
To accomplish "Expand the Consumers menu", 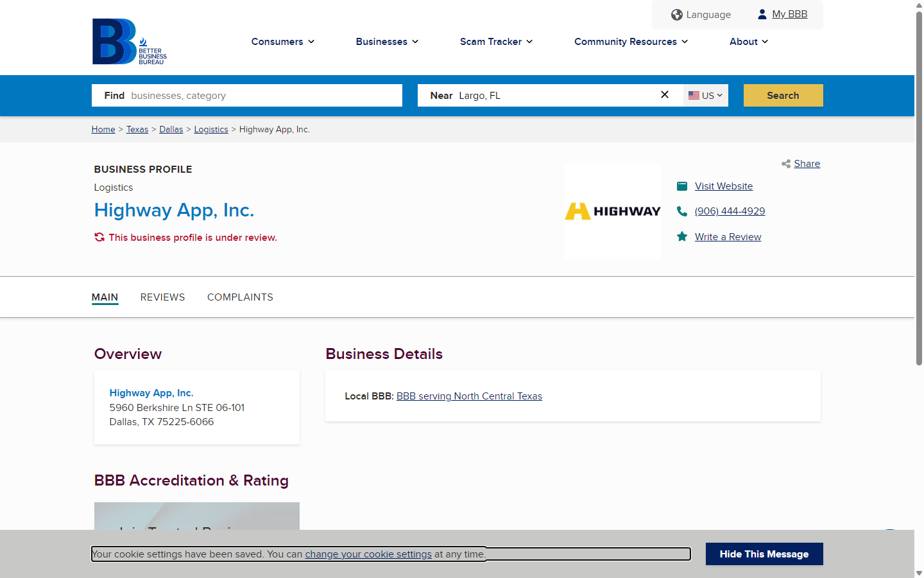I will [283, 42].
